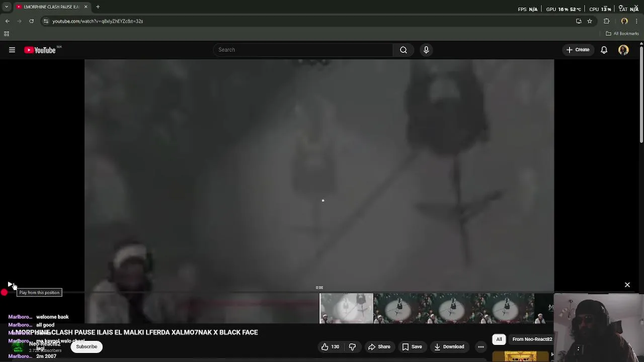Start voice search with microphone icon
The height and width of the screenshot is (362, 644).
pos(426,50)
